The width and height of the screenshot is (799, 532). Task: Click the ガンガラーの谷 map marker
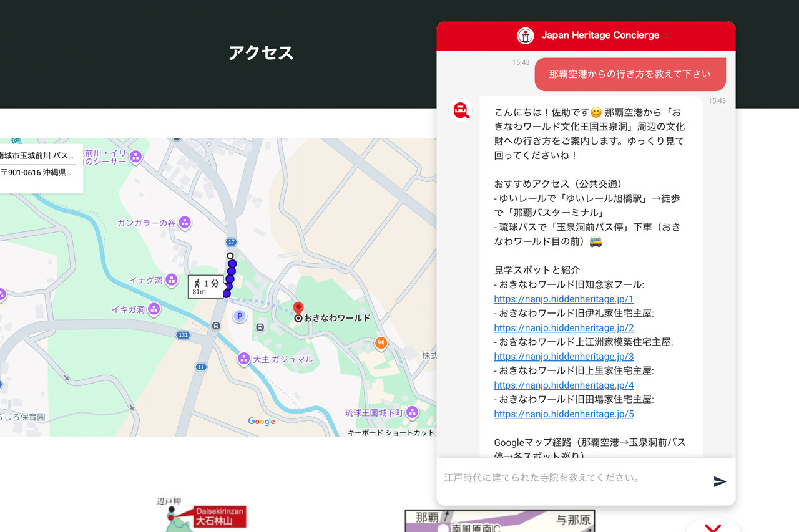click(184, 223)
